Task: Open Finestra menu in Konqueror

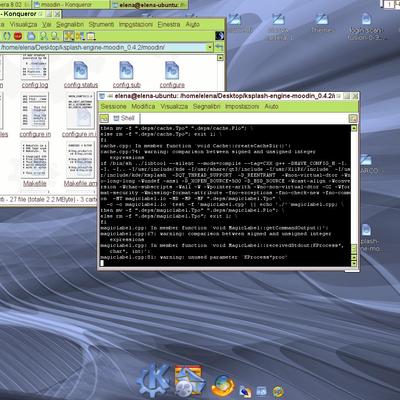Action: click(x=169, y=25)
